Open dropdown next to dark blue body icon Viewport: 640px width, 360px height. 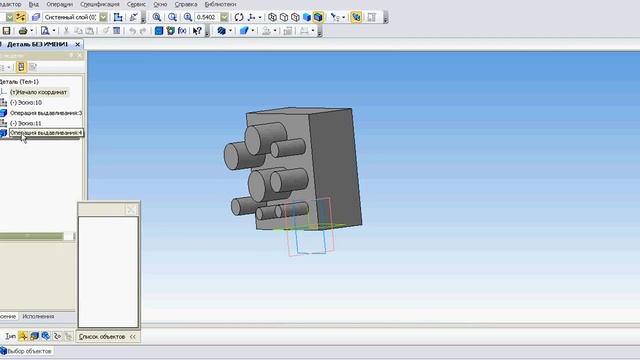coord(230,31)
